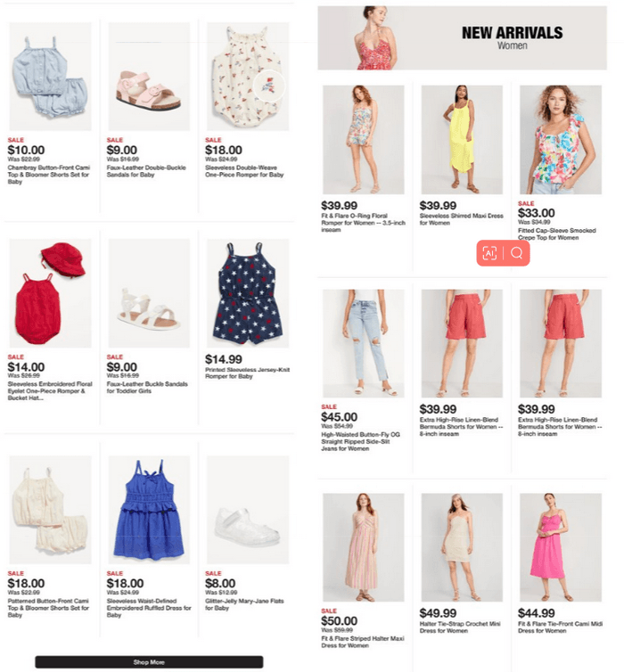Click Fit & Flare O-Ring Floral Romper title
The height and width of the screenshot is (672, 624).
[x=363, y=223]
